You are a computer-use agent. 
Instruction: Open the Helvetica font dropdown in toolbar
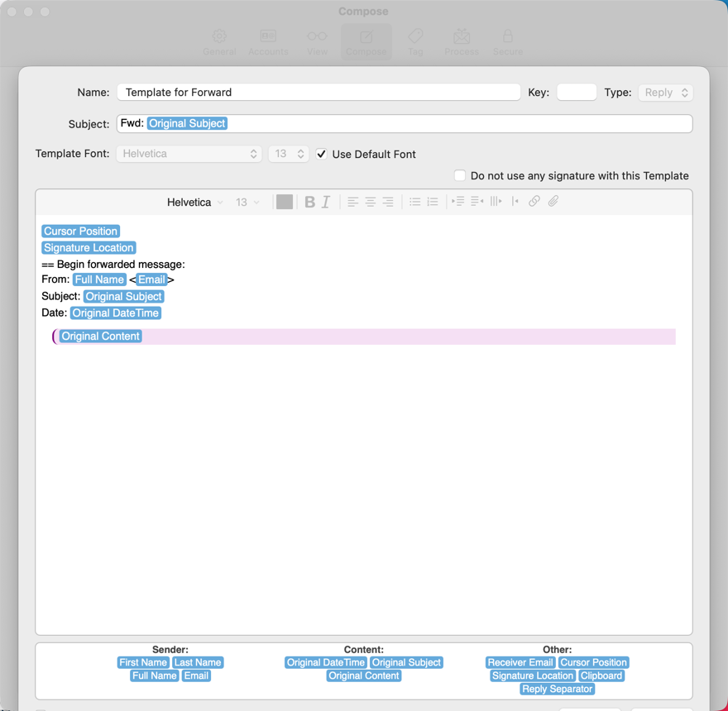[x=195, y=203]
